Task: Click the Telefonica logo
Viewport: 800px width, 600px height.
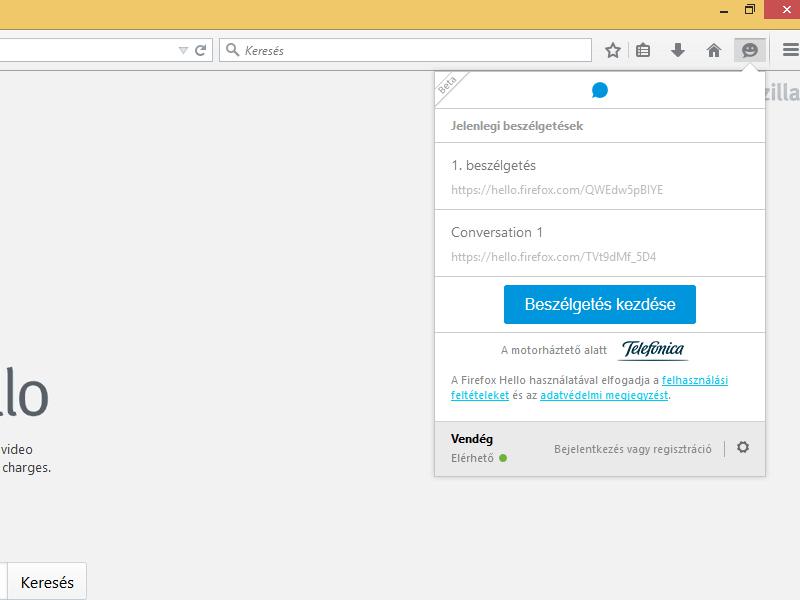Action: point(653,349)
